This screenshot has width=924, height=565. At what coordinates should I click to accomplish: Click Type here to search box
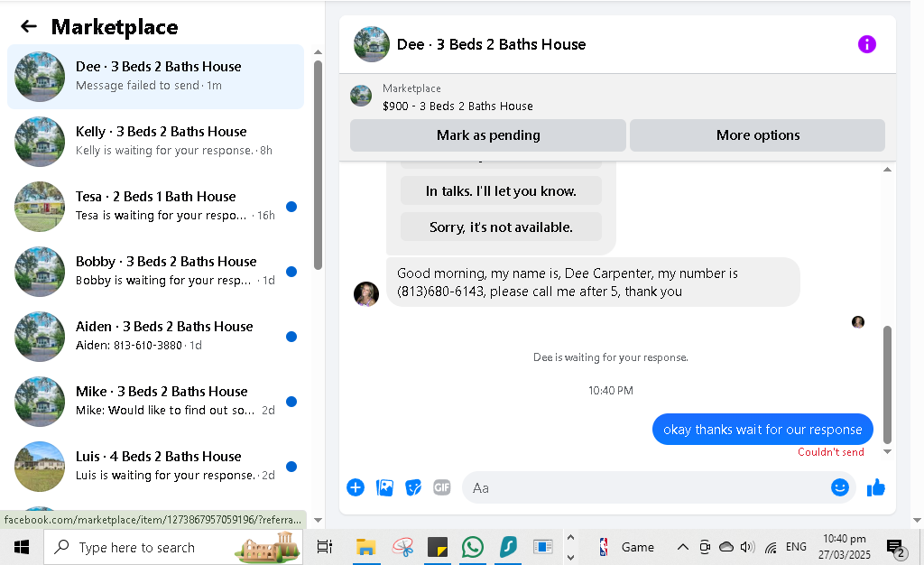[x=173, y=547]
